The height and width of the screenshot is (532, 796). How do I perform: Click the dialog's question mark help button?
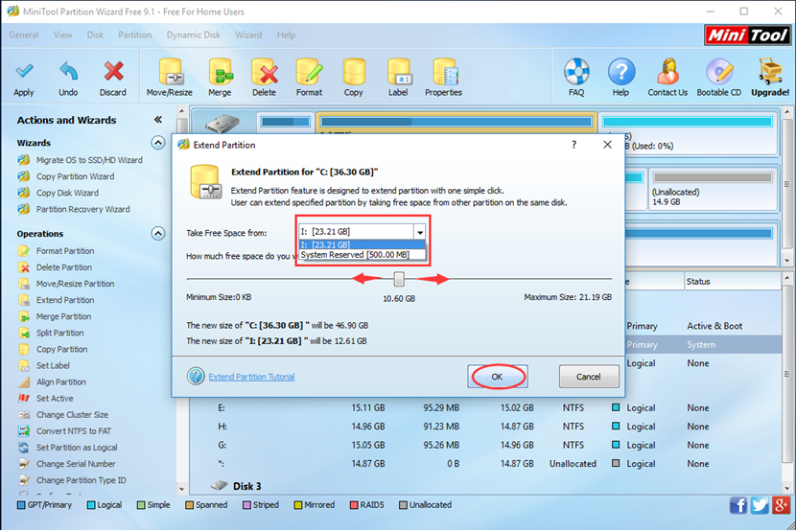574,145
